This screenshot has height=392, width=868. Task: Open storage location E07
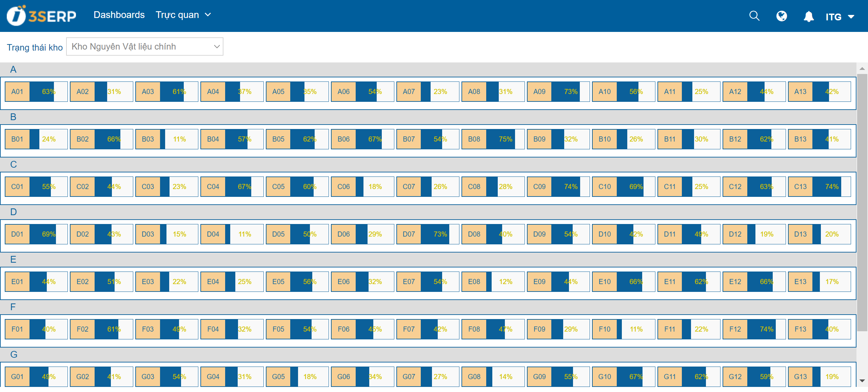pyautogui.click(x=409, y=282)
